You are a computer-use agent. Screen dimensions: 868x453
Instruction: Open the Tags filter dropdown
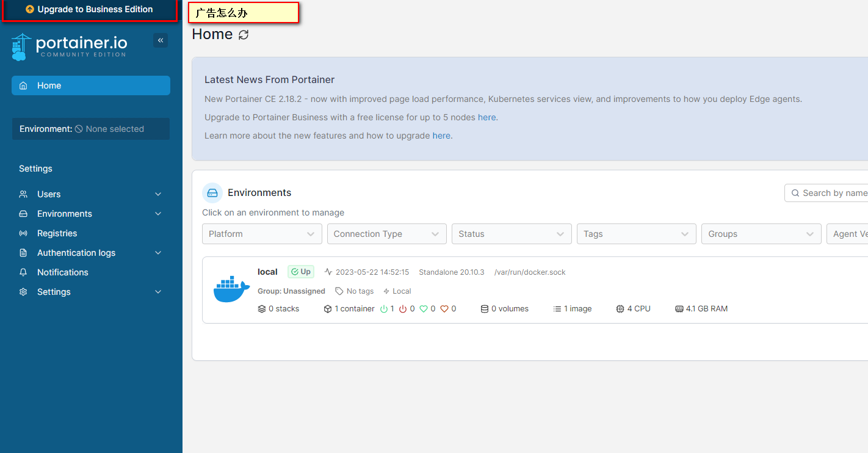pos(636,234)
